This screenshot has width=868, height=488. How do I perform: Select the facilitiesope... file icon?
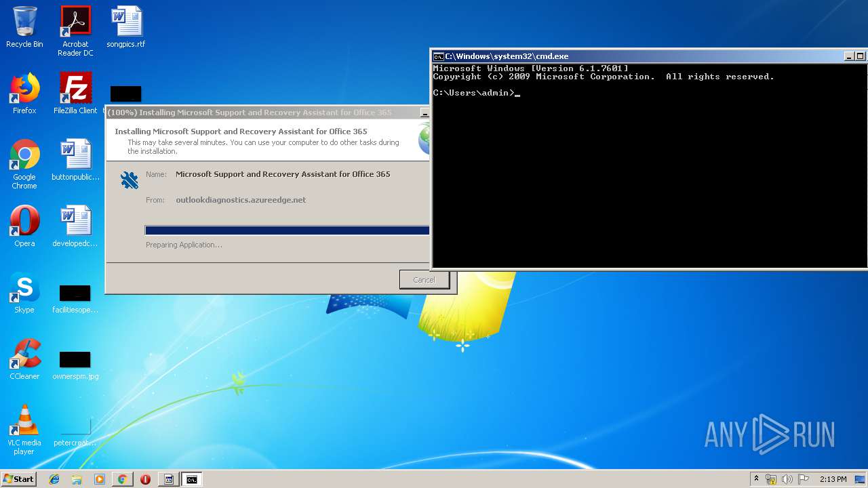(x=75, y=298)
